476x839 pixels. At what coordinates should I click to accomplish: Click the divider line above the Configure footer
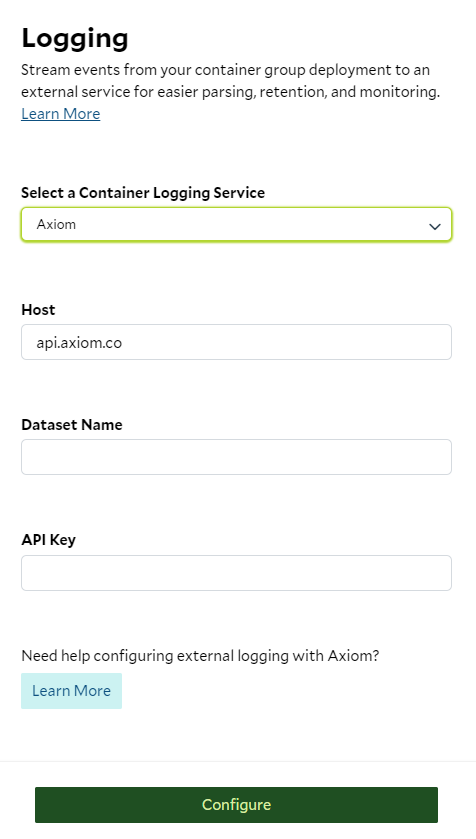[238, 761]
